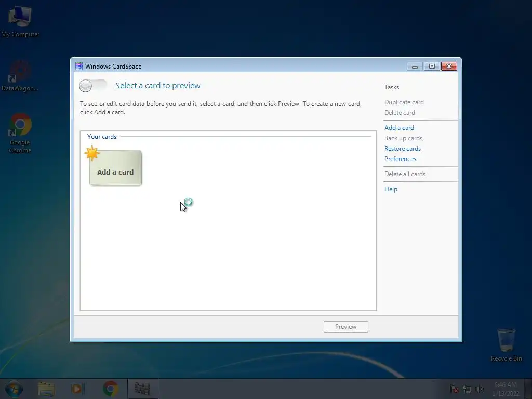The width and height of the screenshot is (532, 399).
Task: Select the Google Chrome desktop shortcut
Action: [x=20, y=134]
